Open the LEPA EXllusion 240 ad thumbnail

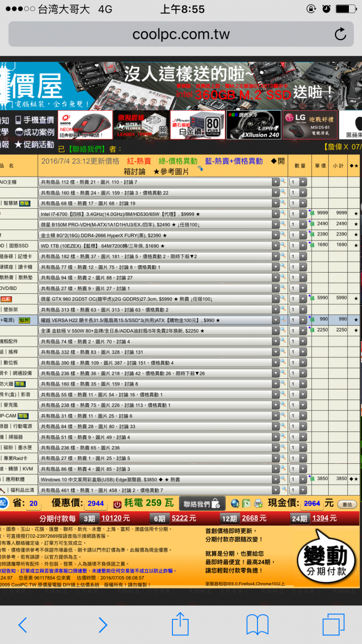pyautogui.click(x=254, y=125)
